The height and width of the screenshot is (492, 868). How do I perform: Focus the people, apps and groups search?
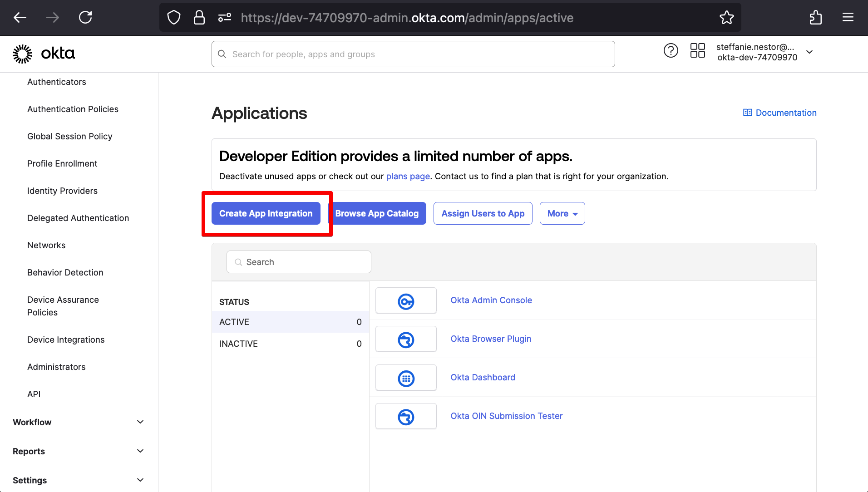click(413, 54)
